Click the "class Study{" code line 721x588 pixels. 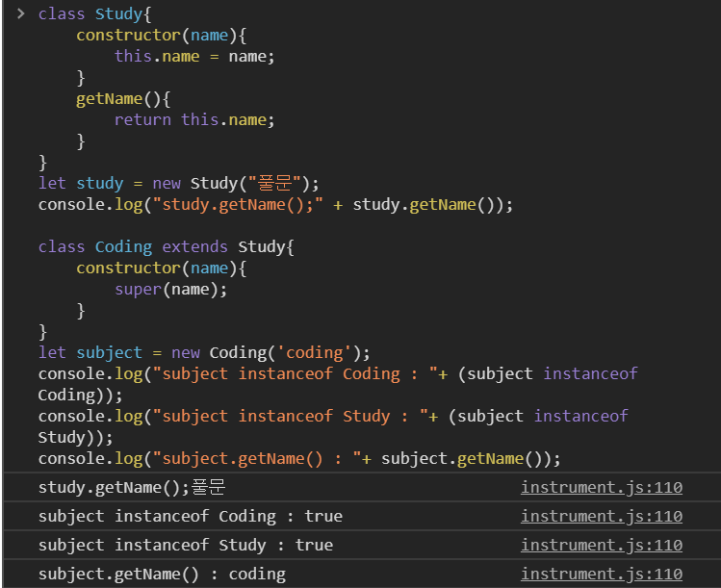click(x=94, y=13)
